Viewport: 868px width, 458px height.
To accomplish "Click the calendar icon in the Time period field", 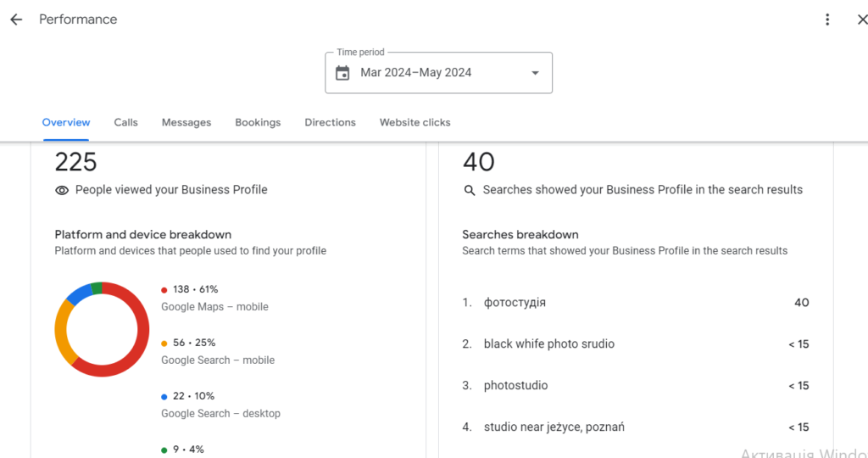I will point(342,73).
